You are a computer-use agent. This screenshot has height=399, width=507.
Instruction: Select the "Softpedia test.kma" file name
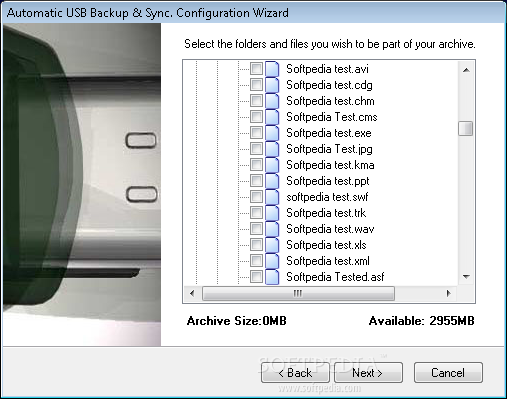(330, 165)
